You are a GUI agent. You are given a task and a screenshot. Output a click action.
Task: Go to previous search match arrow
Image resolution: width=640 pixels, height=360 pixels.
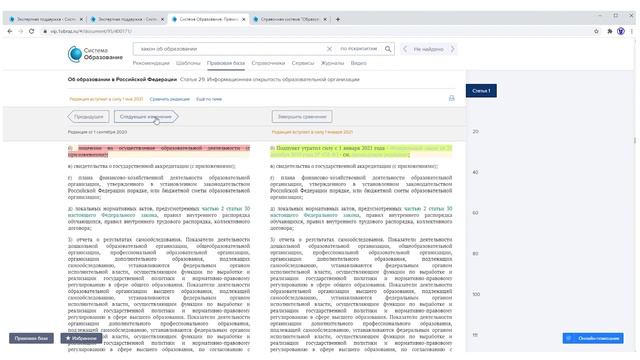pyautogui.click(x=405, y=49)
